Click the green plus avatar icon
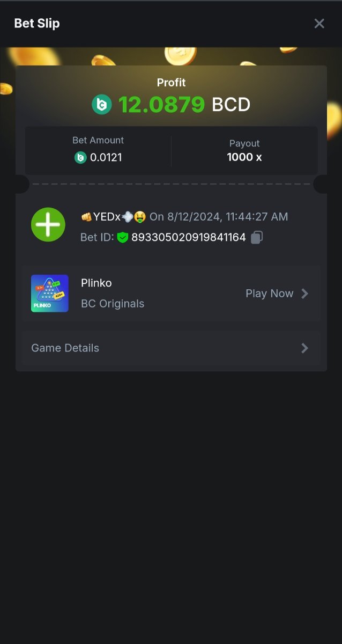Image resolution: width=342 pixels, height=644 pixels. pos(48,224)
